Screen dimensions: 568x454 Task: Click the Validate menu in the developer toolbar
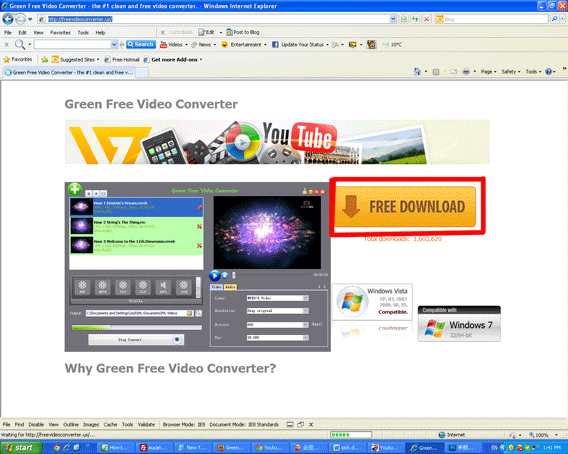(x=146, y=424)
